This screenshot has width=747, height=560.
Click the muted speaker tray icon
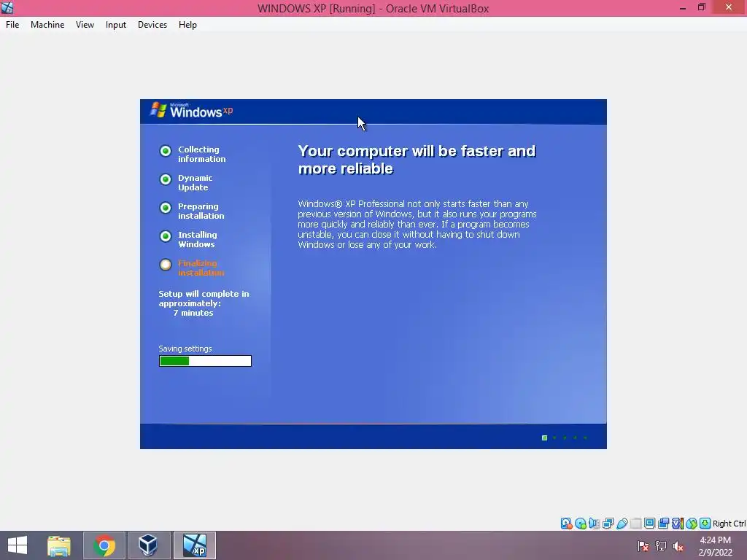pyautogui.click(x=678, y=545)
